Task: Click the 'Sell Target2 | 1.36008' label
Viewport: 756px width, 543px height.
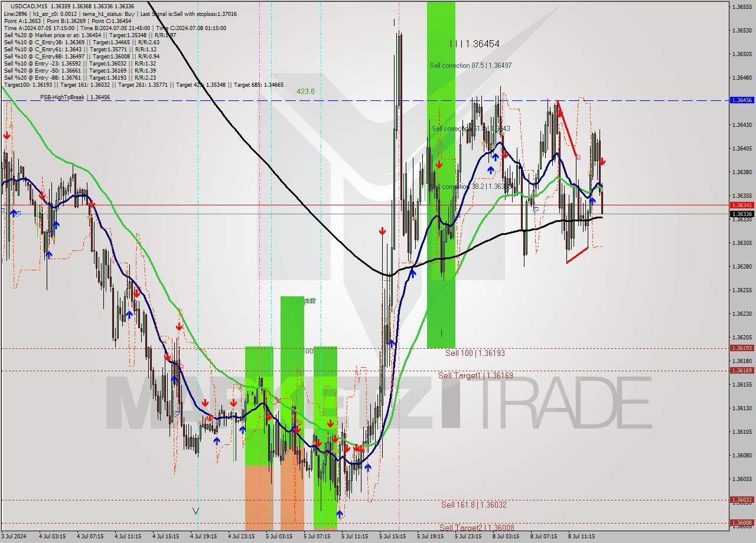Action: 476,527
